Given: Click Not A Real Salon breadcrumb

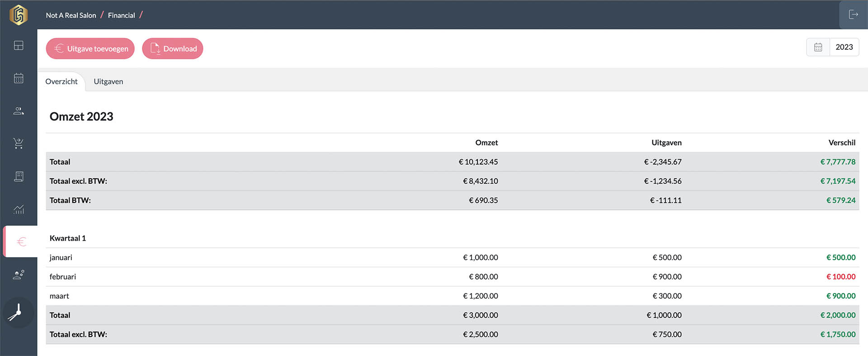Looking at the screenshot, I should click(x=71, y=15).
